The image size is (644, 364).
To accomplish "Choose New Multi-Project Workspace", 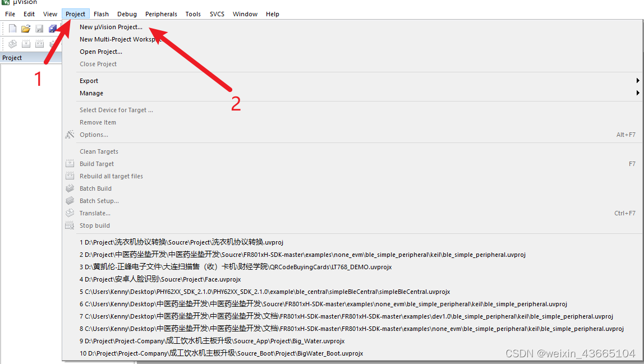I will coord(352,39).
